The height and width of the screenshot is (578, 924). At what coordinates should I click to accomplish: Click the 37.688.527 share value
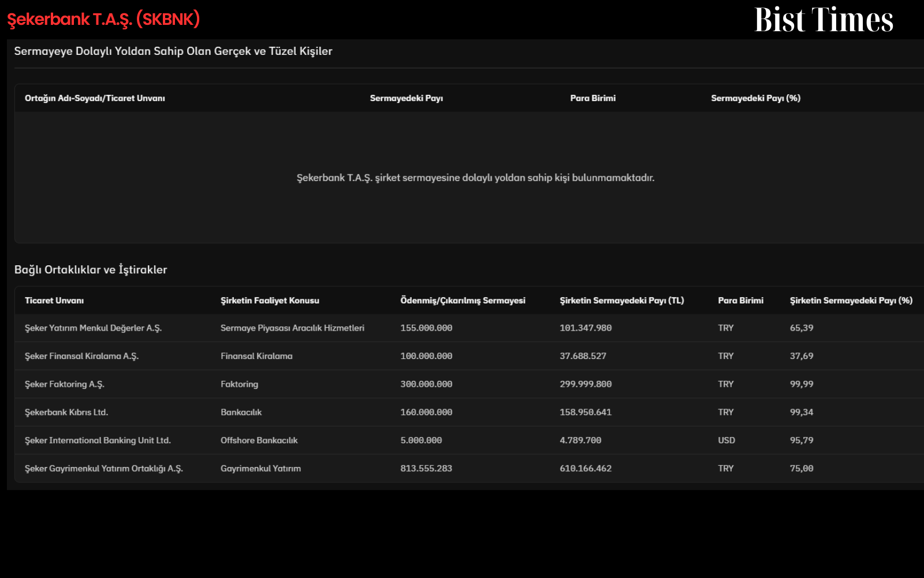coord(583,356)
